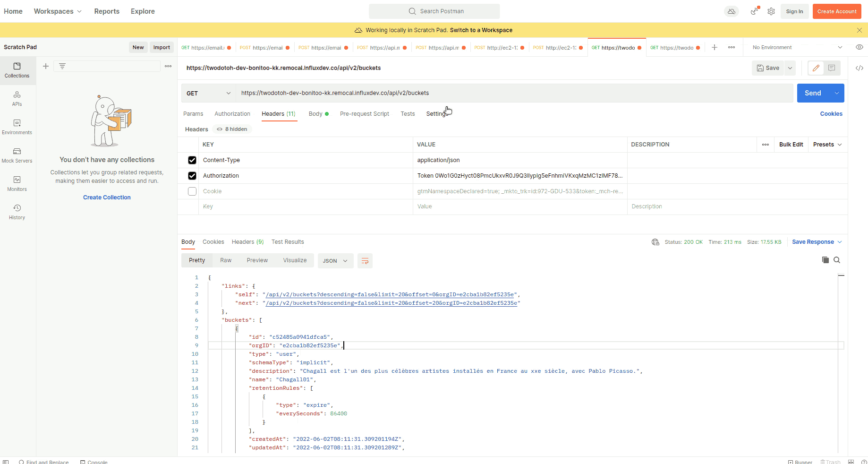This screenshot has height=464, width=868.
Task: Open the Mock Servers sidebar panel
Action: tap(17, 155)
